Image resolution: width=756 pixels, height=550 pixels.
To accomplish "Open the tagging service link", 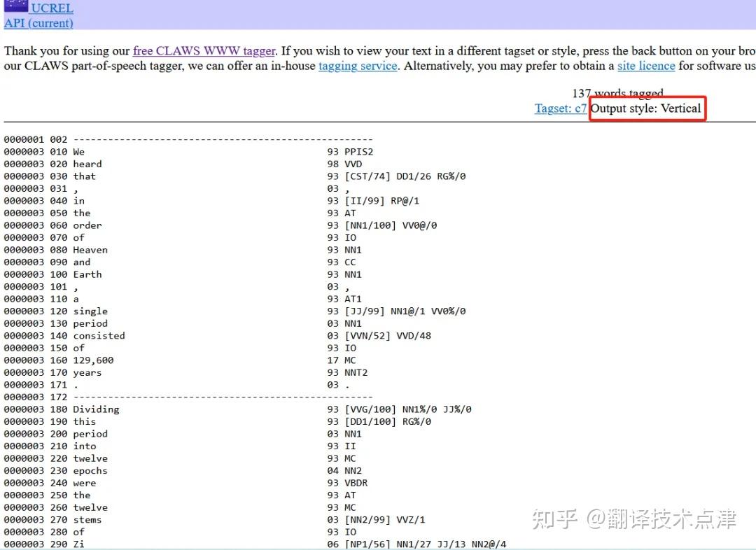I will pos(358,66).
